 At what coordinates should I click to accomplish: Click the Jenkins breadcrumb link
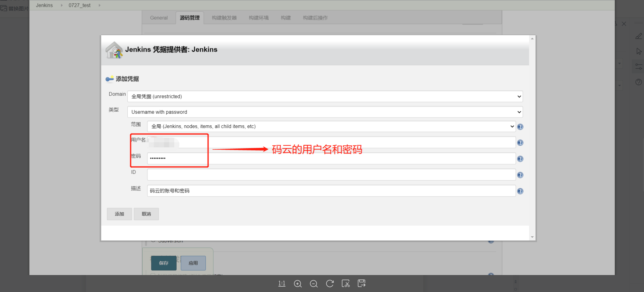[44, 5]
